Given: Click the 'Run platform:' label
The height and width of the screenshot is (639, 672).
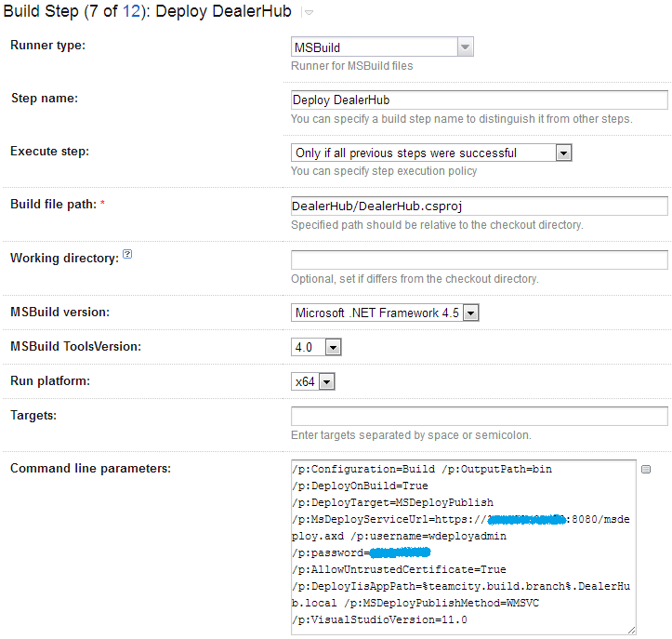Looking at the screenshot, I should click(x=50, y=380).
